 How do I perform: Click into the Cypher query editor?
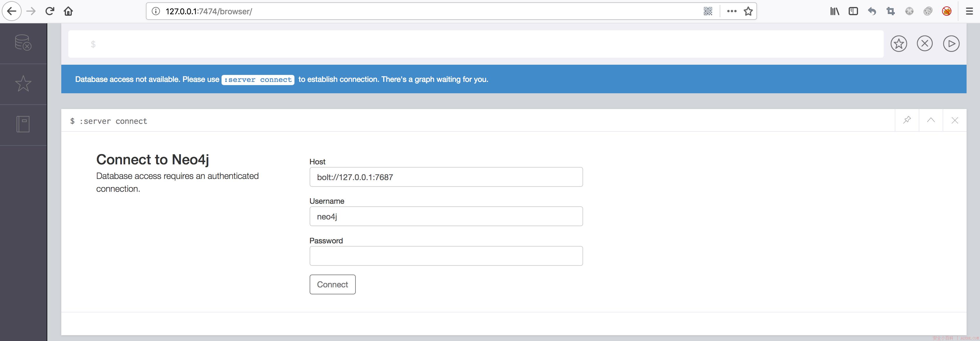475,44
